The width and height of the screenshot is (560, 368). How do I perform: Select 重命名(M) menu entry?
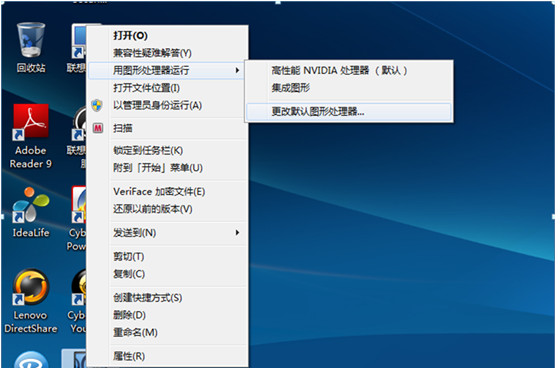(x=168, y=333)
